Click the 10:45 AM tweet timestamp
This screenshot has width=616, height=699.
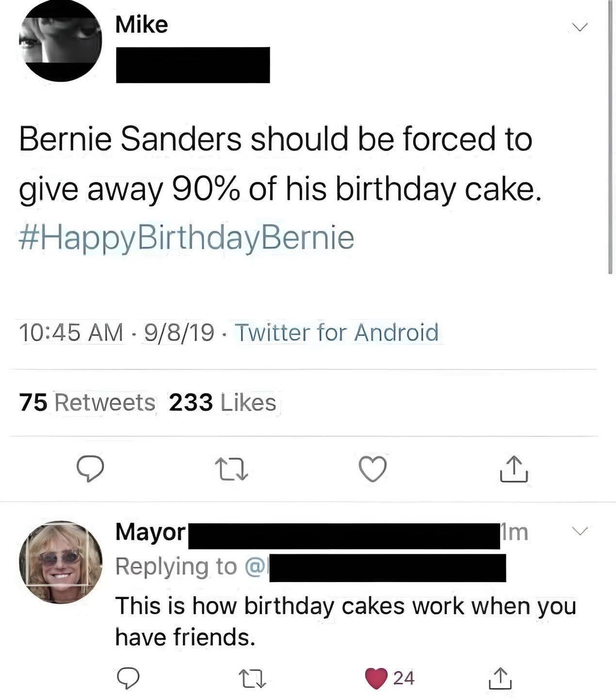[x=71, y=333]
